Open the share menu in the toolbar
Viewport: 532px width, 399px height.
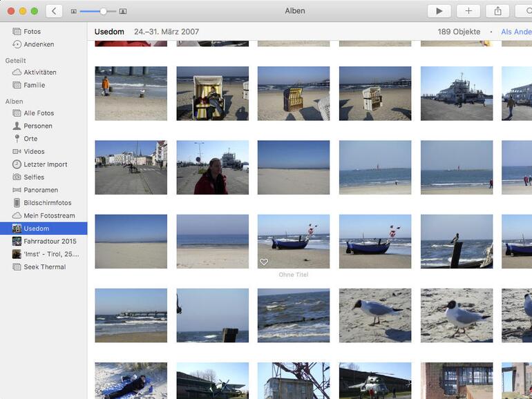[x=497, y=11]
